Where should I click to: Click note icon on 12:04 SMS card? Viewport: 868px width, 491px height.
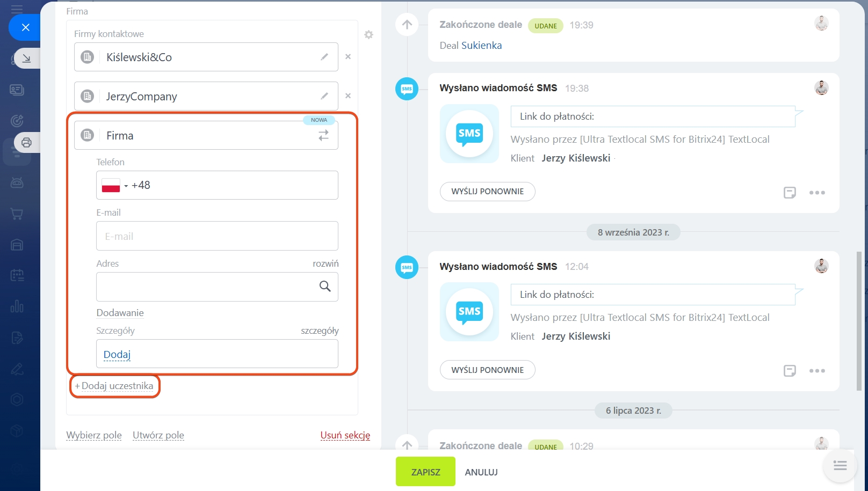[x=790, y=371]
